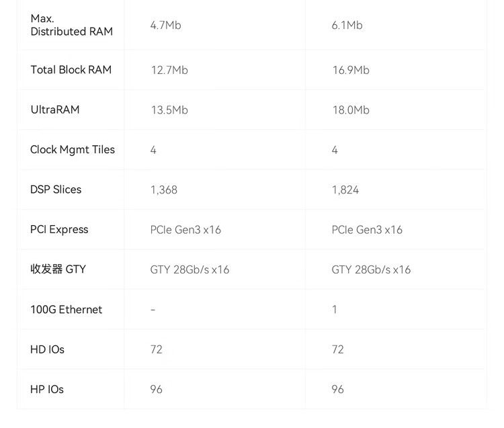This screenshot has height=428, width=504.
Task: Click the HD IOs row label
Action: (47, 349)
